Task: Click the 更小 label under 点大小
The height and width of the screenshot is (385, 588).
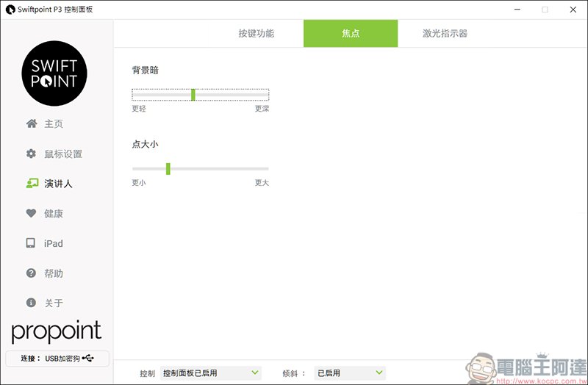Action: (139, 182)
